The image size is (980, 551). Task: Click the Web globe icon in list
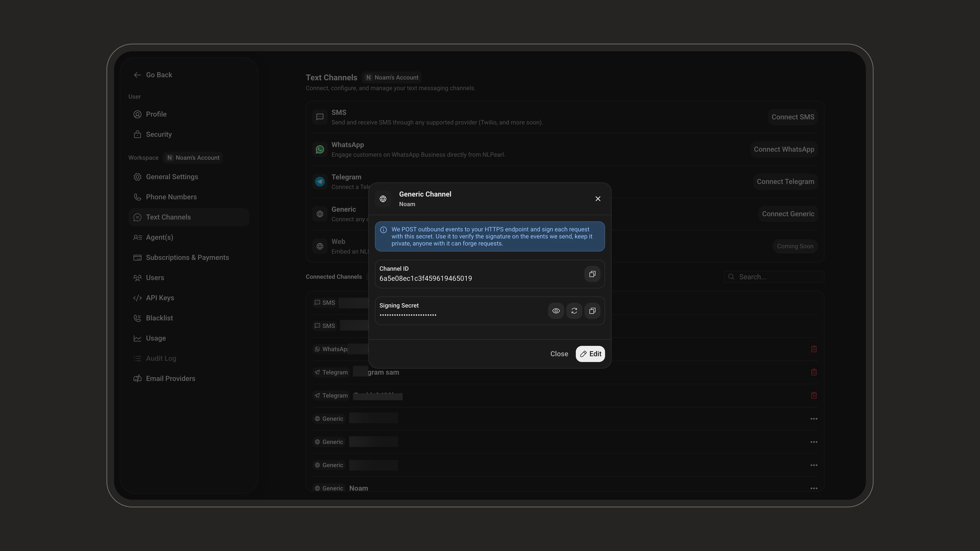click(x=320, y=246)
